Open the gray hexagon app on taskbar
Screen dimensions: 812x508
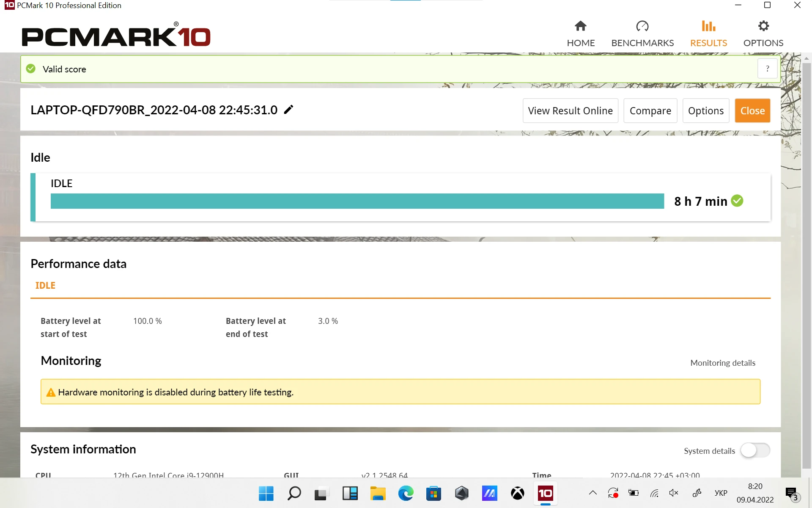(461, 493)
